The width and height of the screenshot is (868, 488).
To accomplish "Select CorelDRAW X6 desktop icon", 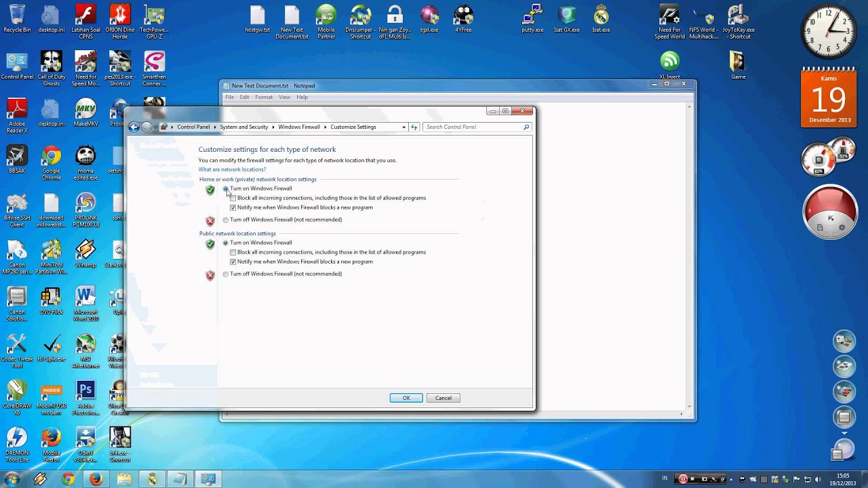I will (17, 398).
